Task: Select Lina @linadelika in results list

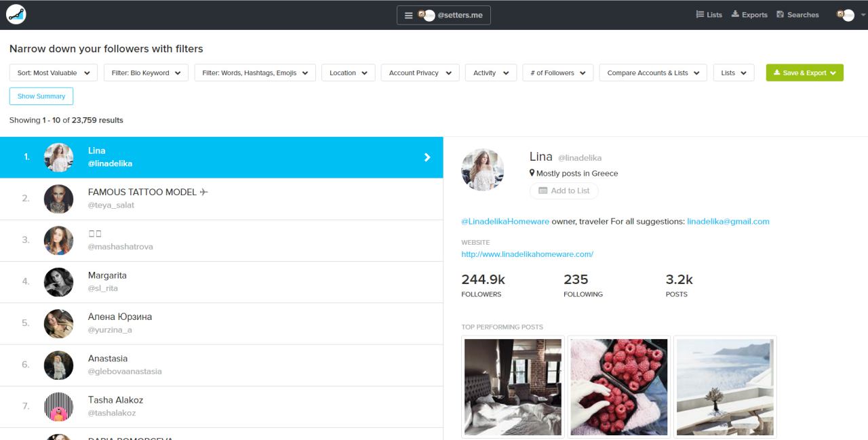Action: (221, 157)
